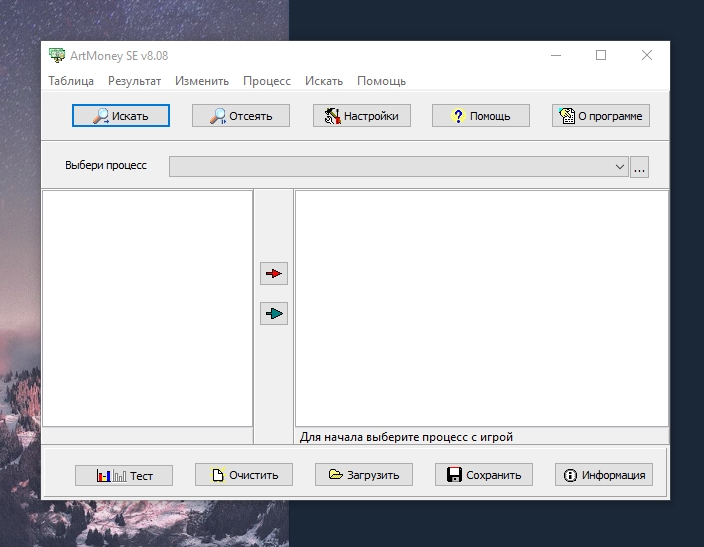
Task: Click the Искать search button
Action: pyautogui.click(x=121, y=116)
